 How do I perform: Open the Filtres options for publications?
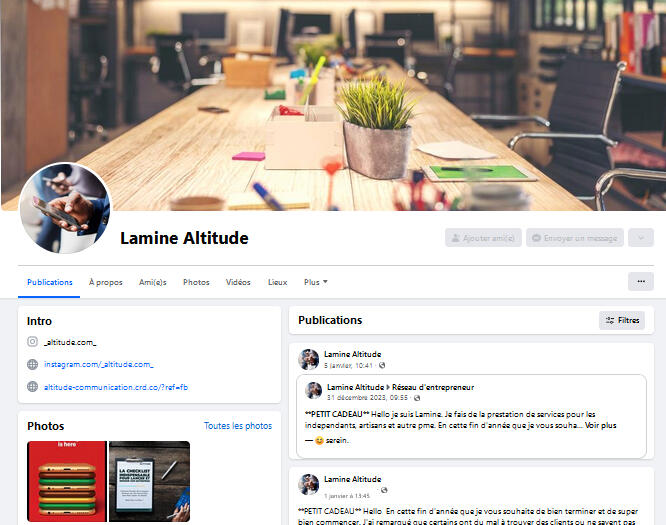pos(622,320)
